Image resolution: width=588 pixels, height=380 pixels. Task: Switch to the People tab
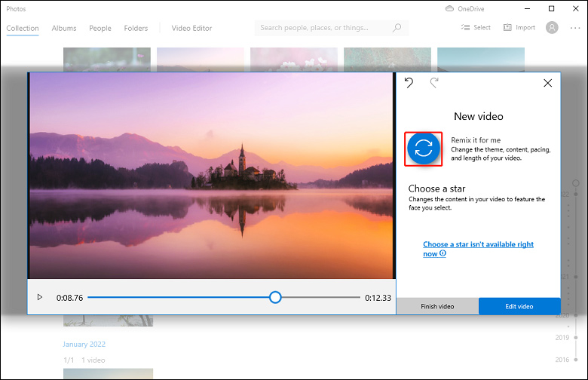click(100, 28)
